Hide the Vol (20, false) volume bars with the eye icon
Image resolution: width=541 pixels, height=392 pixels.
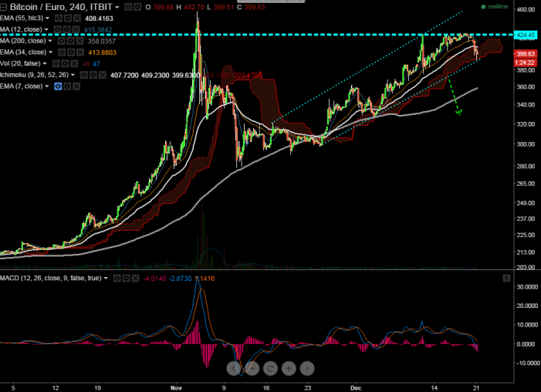pos(56,64)
